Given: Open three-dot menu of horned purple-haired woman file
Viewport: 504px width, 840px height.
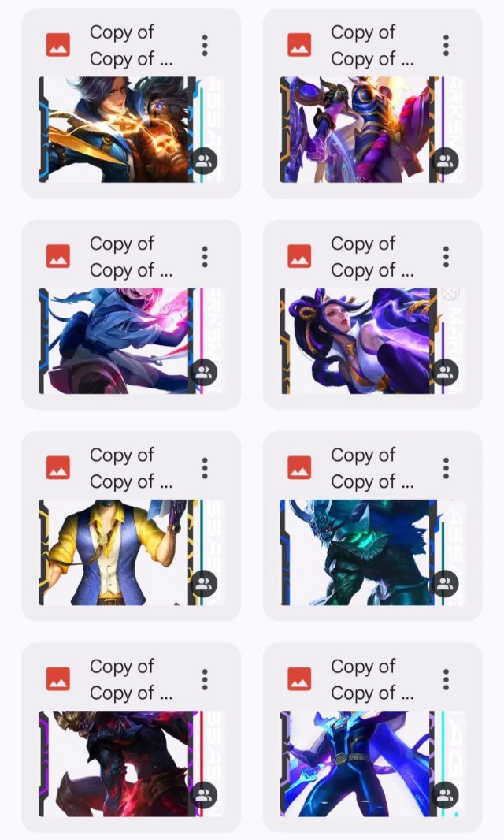Looking at the screenshot, I should tap(446, 257).
